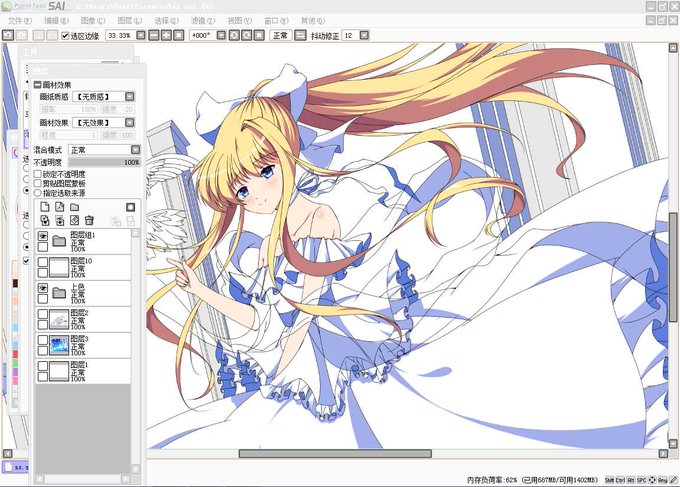Image resolution: width=680 pixels, height=487 pixels.
Task: Show the 图层3 layer
Action: pos(42,340)
